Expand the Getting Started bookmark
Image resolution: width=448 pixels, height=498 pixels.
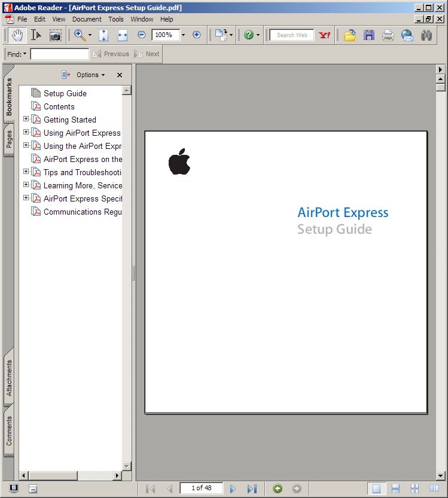click(x=26, y=119)
